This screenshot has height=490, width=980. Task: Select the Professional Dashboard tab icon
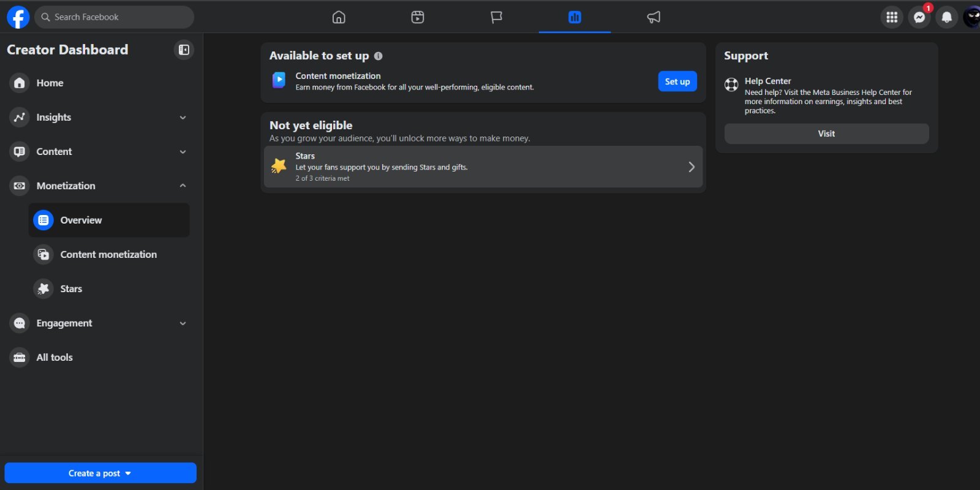[575, 17]
